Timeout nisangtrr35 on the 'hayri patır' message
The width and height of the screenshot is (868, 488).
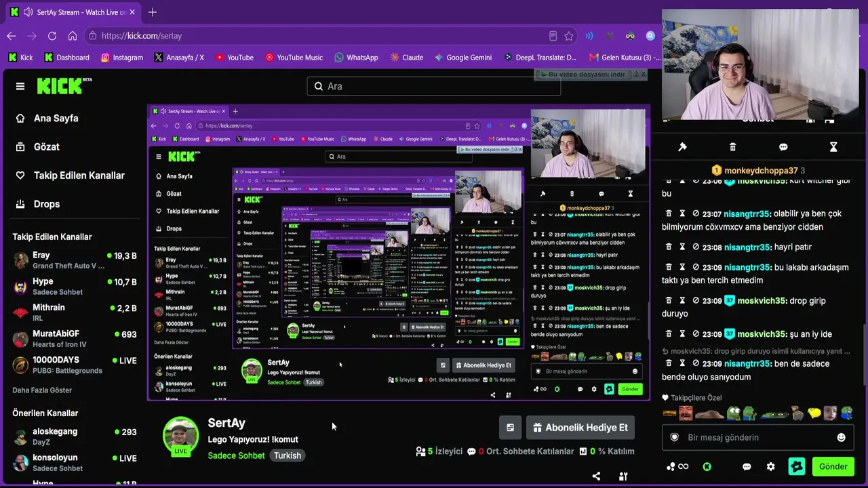pos(682,247)
